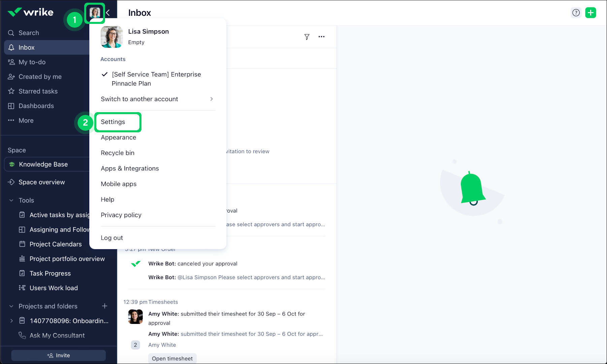This screenshot has width=607, height=364.
Task: Select Settings from the menu
Action: point(113,122)
